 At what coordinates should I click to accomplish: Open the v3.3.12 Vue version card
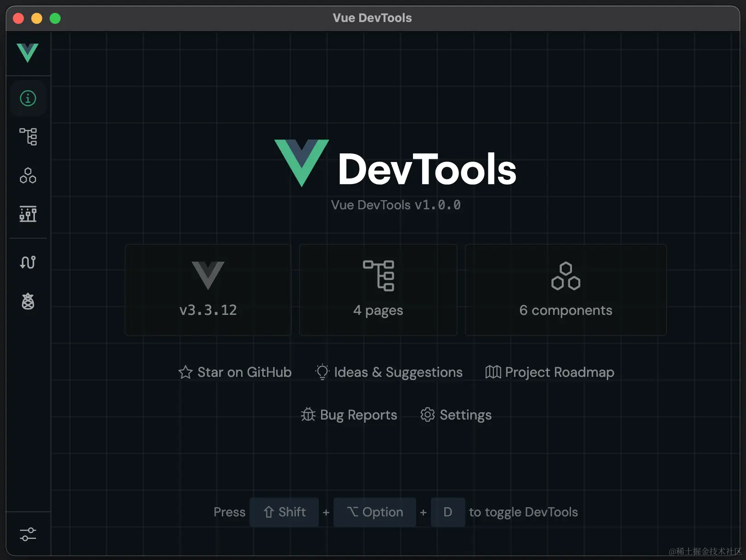(208, 290)
